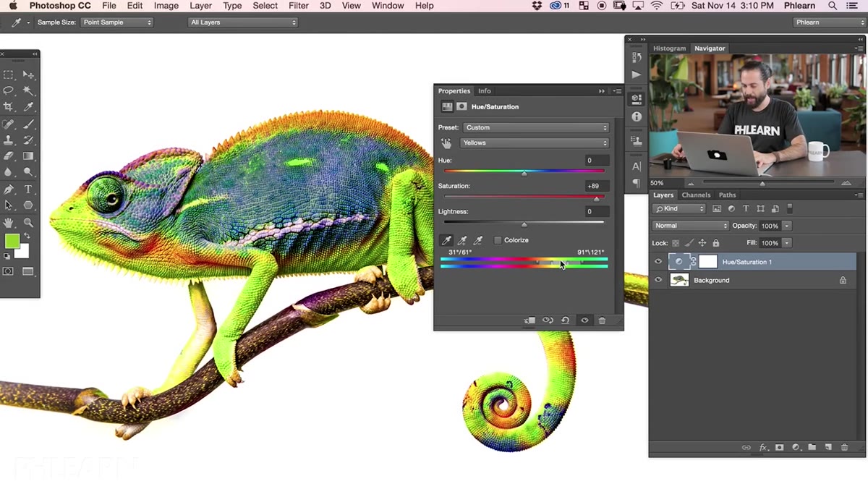The height and width of the screenshot is (489, 868).
Task: Reset to default foreground and background colors
Action: click(x=7, y=255)
